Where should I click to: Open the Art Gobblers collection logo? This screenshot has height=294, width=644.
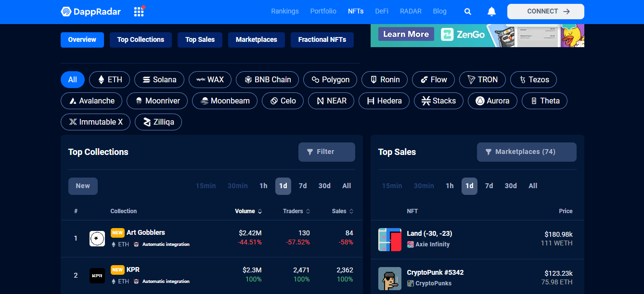(97, 239)
